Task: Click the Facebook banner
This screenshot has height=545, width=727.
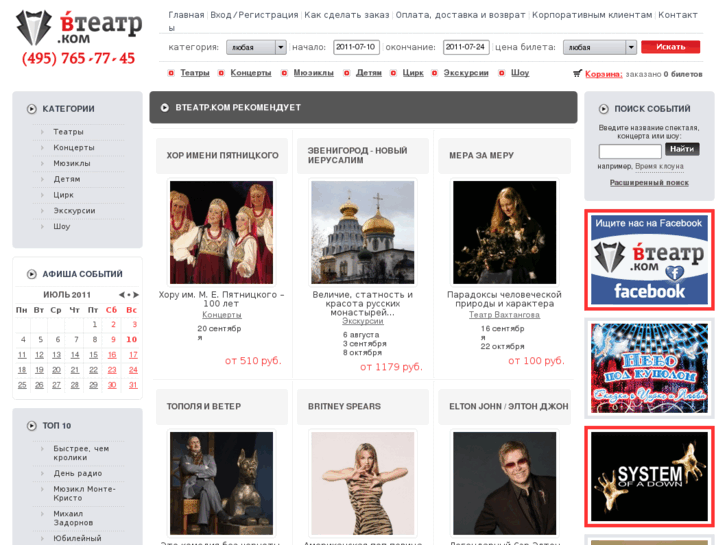Action: pos(649,260)
